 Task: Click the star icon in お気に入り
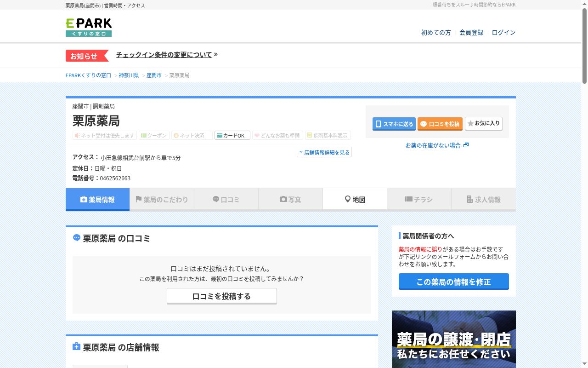[470, 123]
